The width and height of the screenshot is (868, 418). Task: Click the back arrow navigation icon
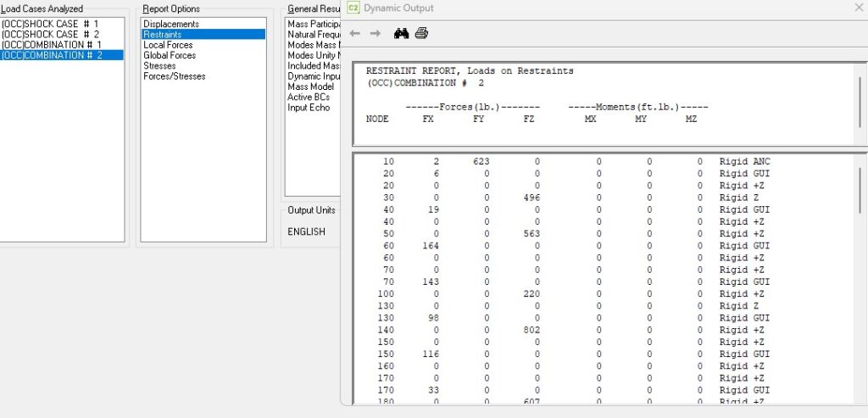(x=355, y=33)
